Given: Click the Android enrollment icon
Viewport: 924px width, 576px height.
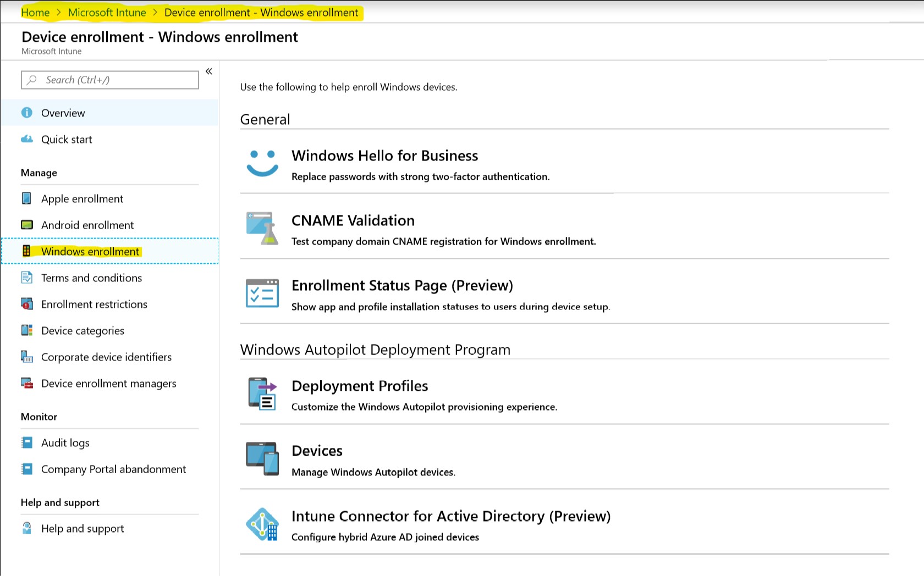Looking at the screenshot, I should (x=26, y=225).
